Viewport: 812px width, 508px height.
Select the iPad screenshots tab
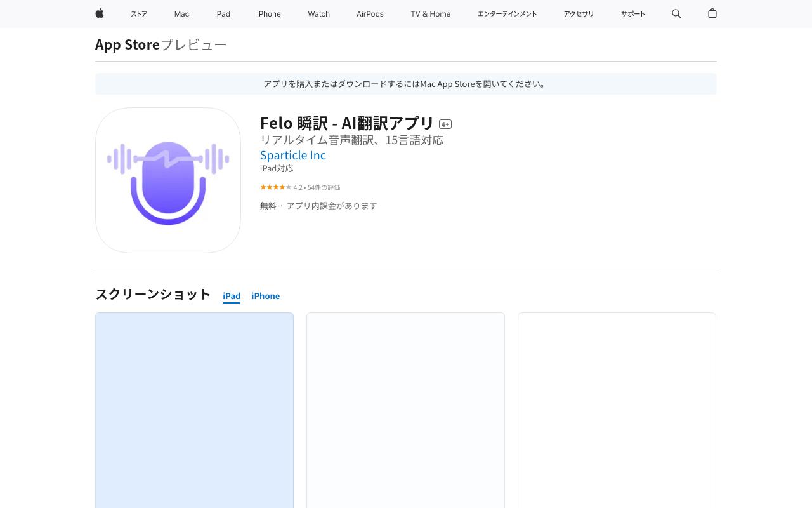click(x=232, y=296)
